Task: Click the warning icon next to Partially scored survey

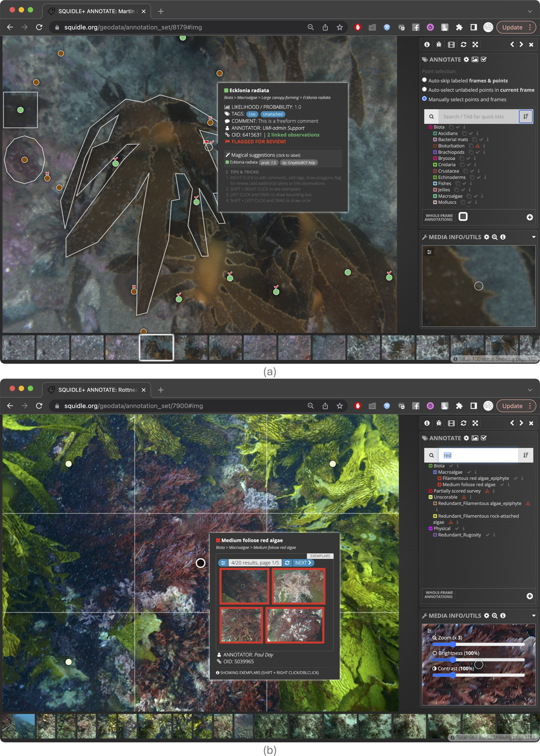Action: coord(487,491)
